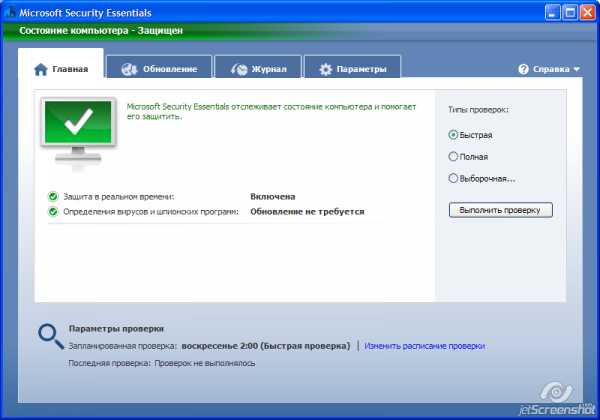Image resolution: width=600 pixels, height=420 pixels.
Task: Click the house icon on Главная tab
Action: pos(41,69)
